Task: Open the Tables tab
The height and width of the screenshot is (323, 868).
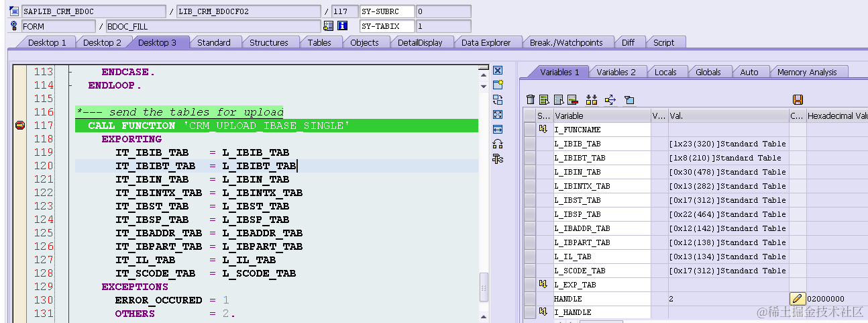Action: pyautogui.click(x=319, y=42)
